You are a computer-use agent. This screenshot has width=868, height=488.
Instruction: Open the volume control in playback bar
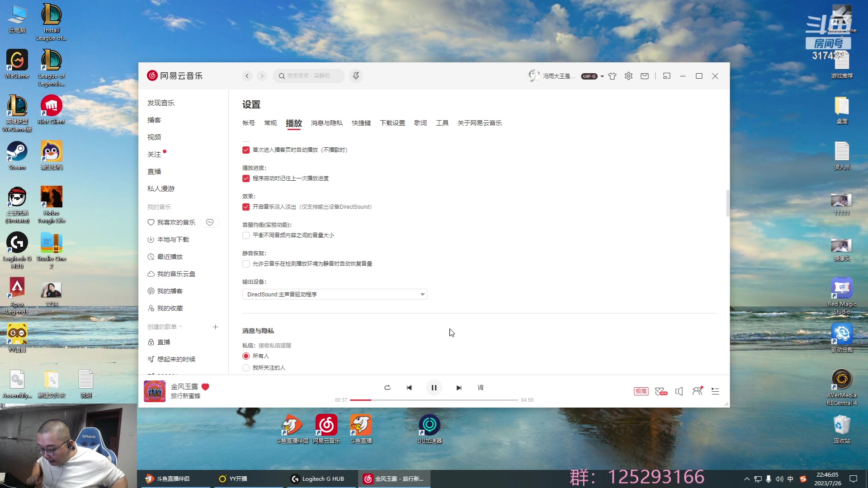tap(679, 391)
